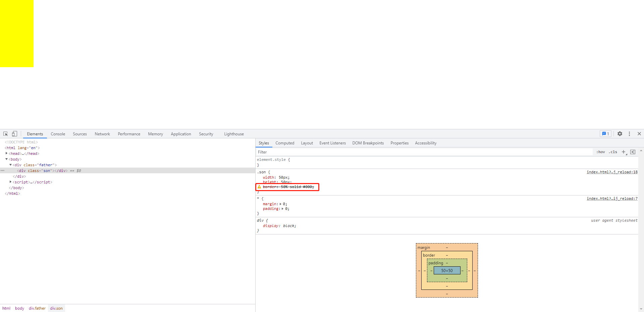Toggle the .cls class editor button
Viewport: 644px width, 312px height.
[613, 152]
